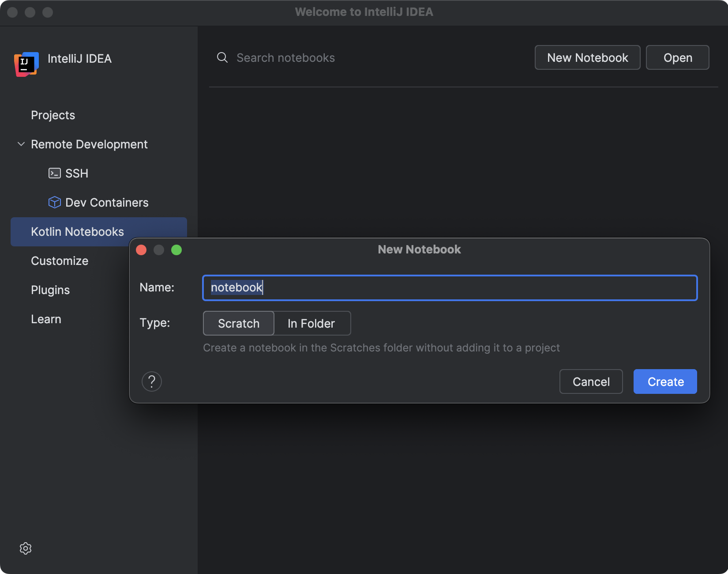Click the search magnifier icon

(x=222, y=57)
